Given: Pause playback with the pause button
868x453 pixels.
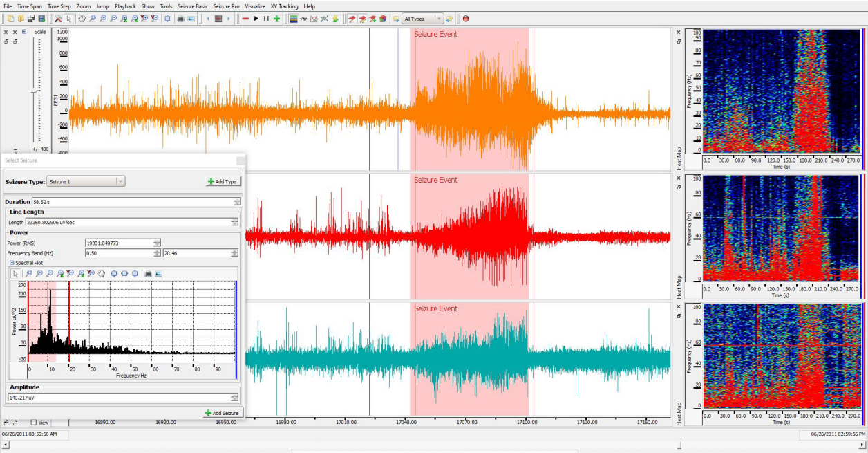Looking at the screenshot, I should 266,19.
